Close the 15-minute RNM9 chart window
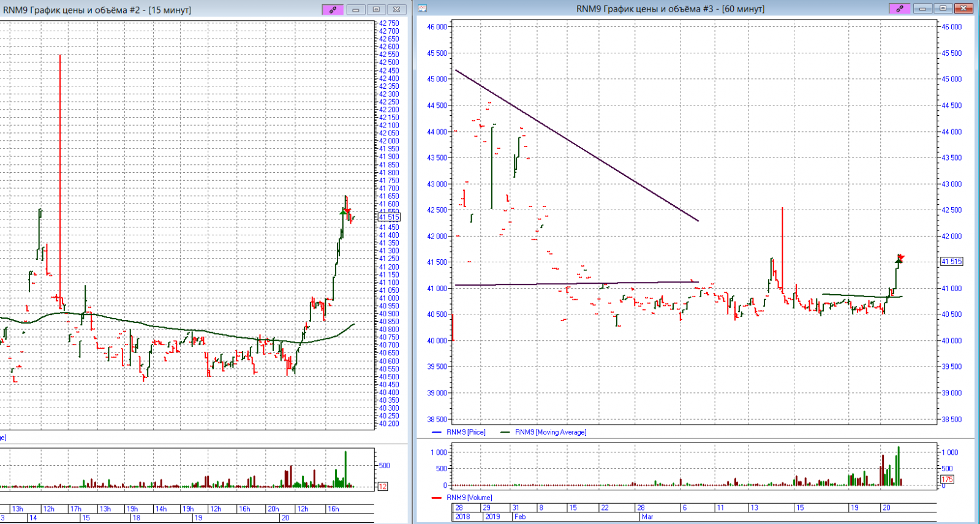980x524 pixels. tap(396, 9)
